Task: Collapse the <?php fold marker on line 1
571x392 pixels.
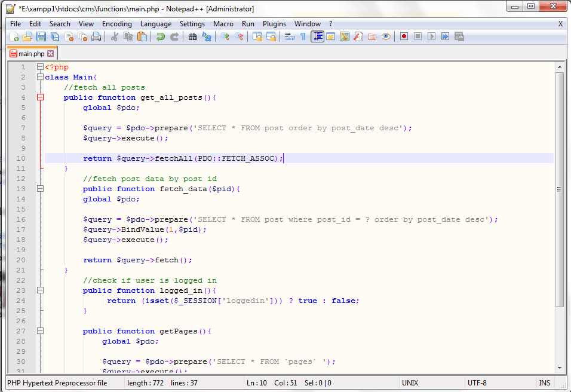Action: [40, 67]
